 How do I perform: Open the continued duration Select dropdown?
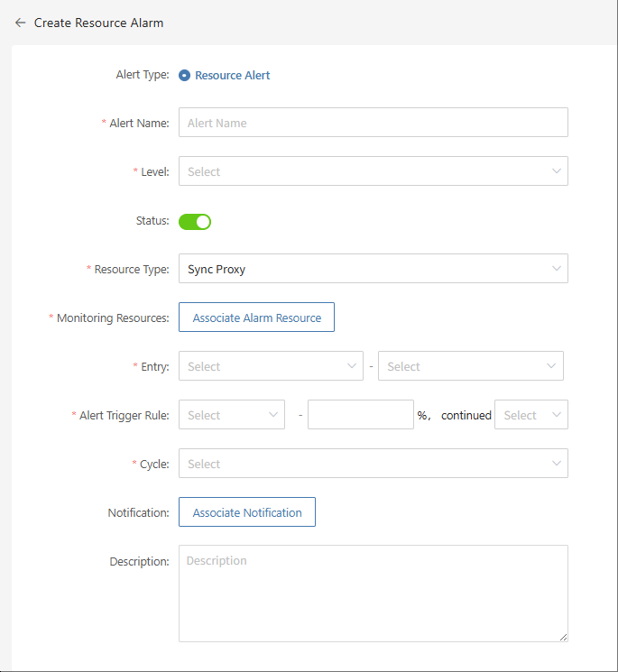click(x=531, y=414)
